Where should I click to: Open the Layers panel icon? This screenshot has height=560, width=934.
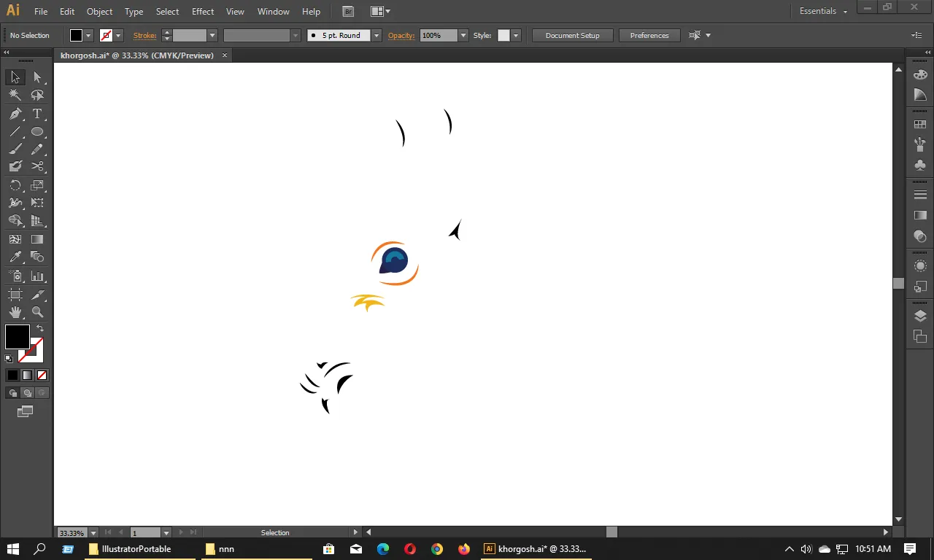click(x=920, y=316)
